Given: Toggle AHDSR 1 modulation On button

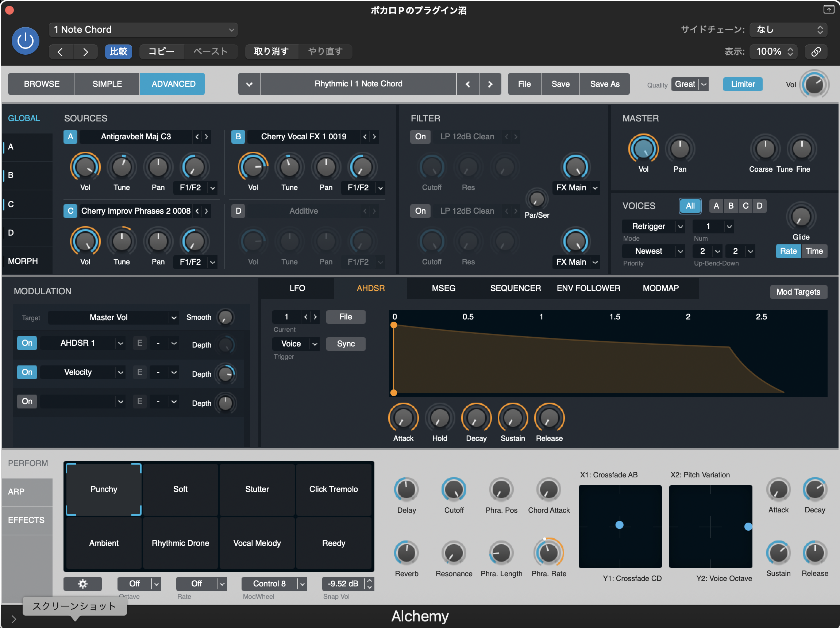Looking at the screenshot, I should pos(27,343).
